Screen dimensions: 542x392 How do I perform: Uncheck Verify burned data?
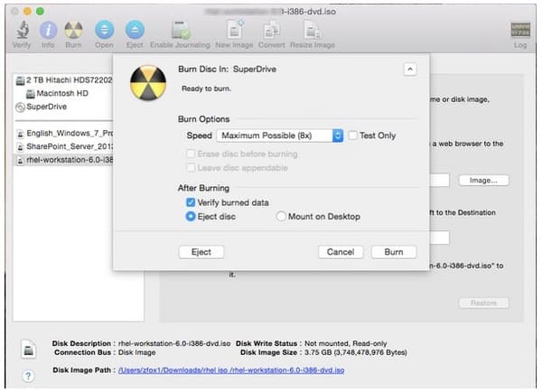point(191,202)
